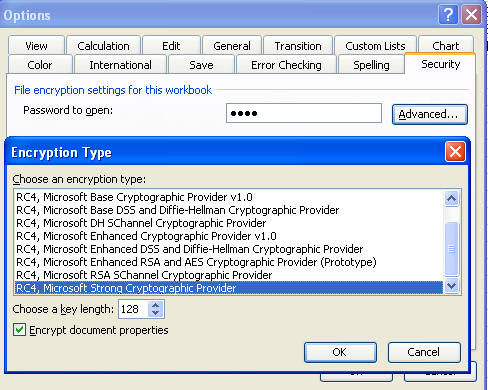488x390 pixels.
Task: Switch to the Calculation tab
Action: 103,45
